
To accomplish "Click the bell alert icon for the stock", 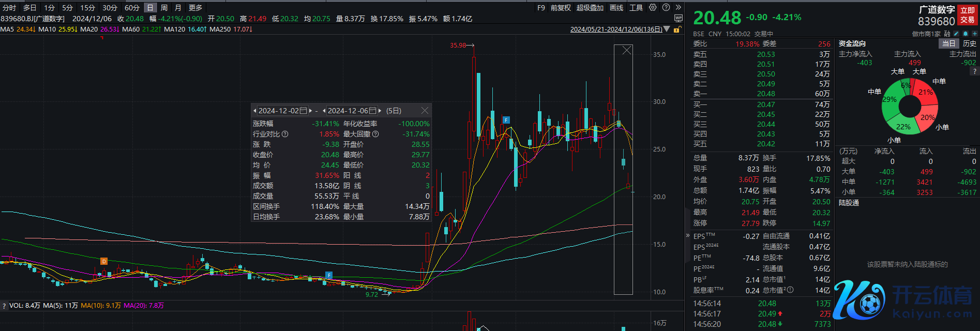I will [x=966, y=34].
